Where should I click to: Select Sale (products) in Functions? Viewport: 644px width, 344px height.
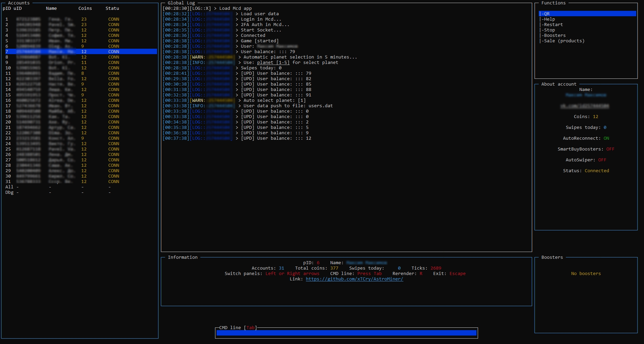562,41
